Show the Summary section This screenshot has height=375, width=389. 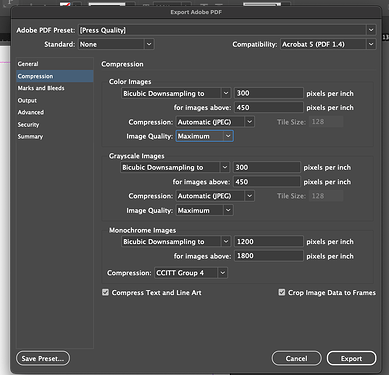pos(30,136)
